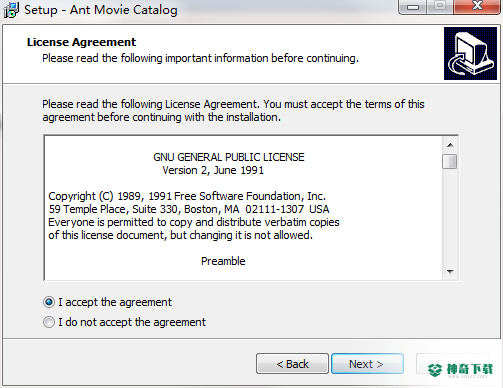Viewport: 503px width, 388px height.
Task: Click the "Setup - Ant Movie Catalog" title text
Action: (101, 10)
